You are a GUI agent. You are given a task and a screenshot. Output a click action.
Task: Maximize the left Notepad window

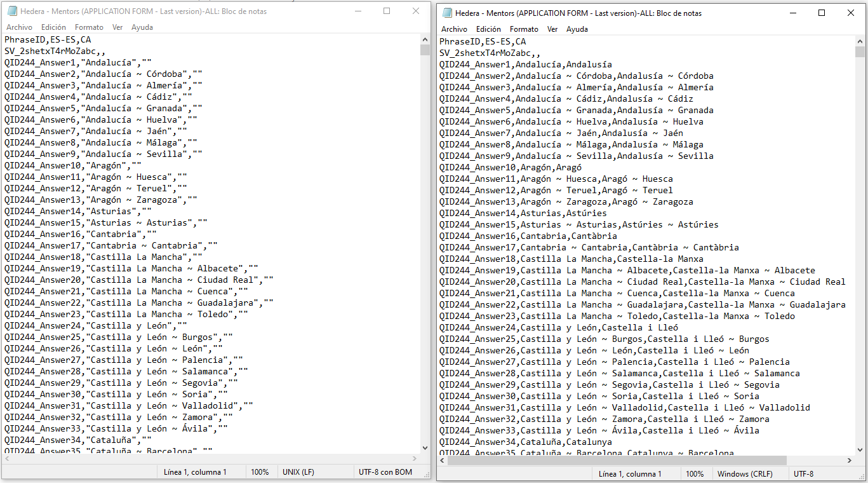[387, 11]
